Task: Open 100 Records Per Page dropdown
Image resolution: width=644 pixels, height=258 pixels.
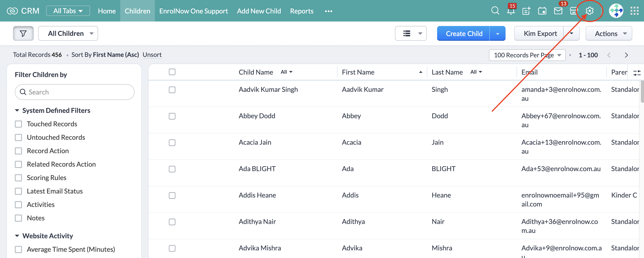Action: pos(527,55)
